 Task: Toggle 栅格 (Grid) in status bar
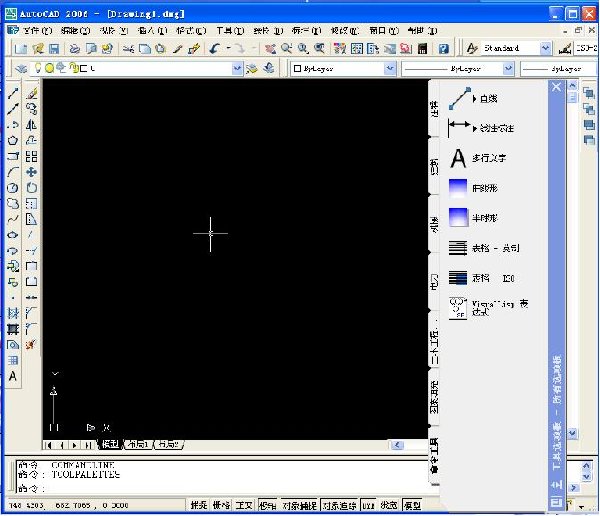[222, 505]
